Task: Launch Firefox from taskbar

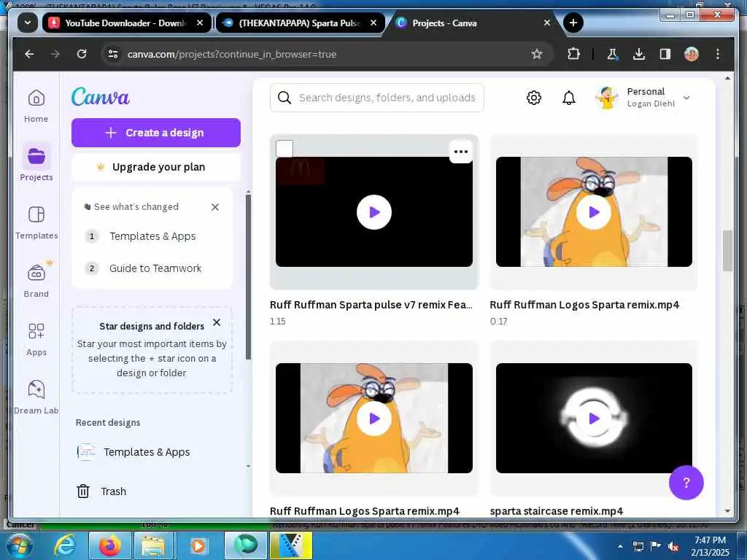Action: 110,545
